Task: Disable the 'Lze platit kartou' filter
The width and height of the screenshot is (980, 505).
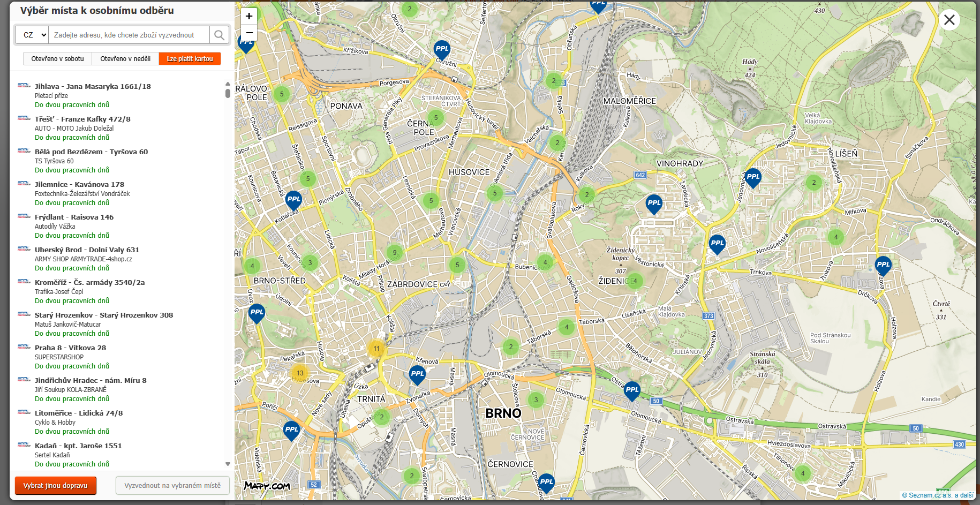Action: [x=190, y=59]
